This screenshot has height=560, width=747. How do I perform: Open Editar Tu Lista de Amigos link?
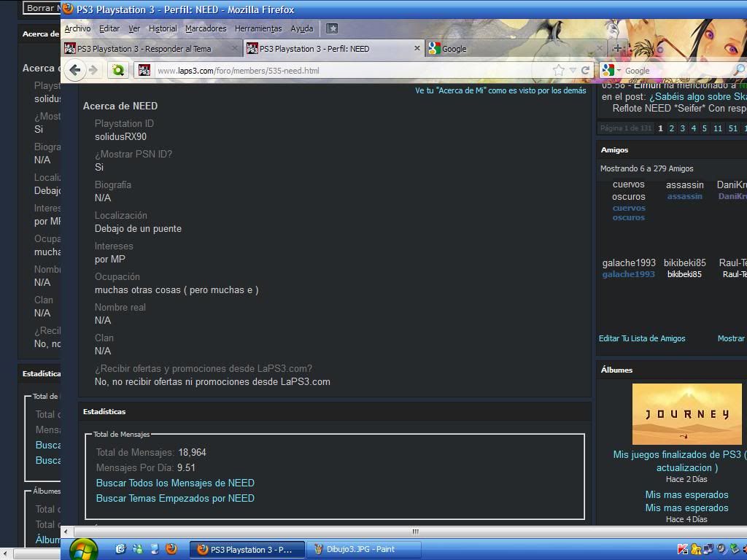[x=642, y=338]
